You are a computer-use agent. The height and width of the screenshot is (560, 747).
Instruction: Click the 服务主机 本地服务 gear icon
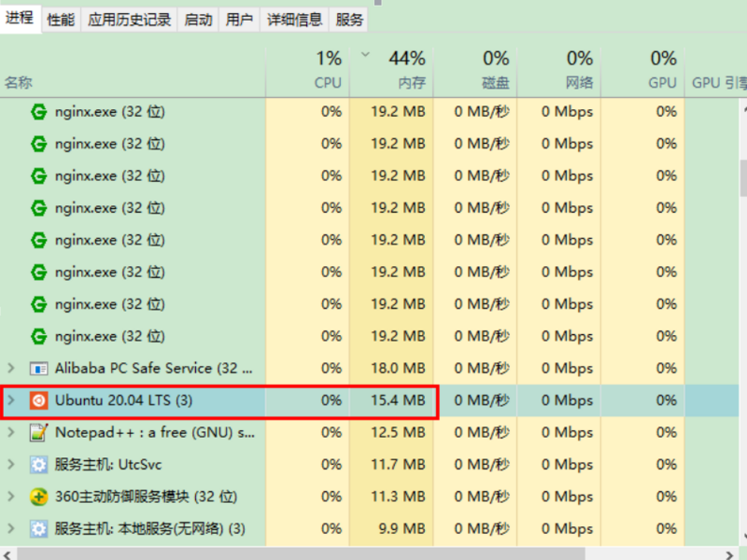coord(38,528)
